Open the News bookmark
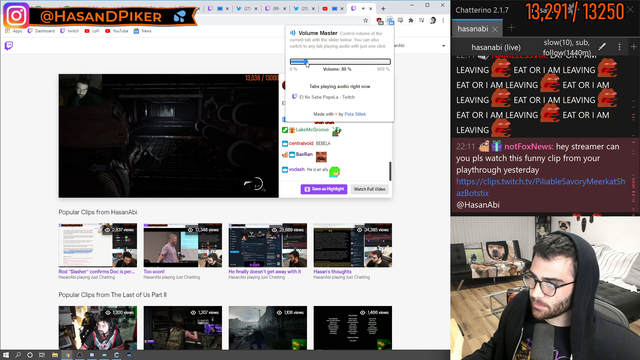The image size is (640, 360). pyautogui.click(x=142, y=31)
